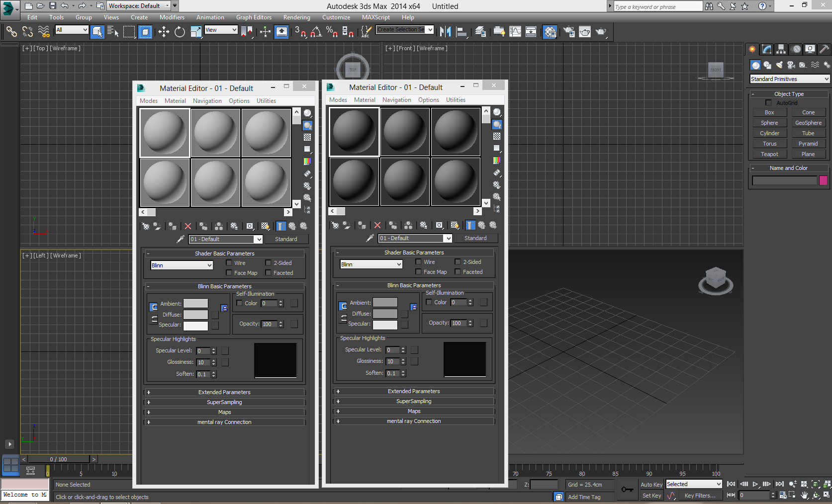The image size is (832, 504).
Task: Open the View reference coordinate dropdown
Action: pos(221,30)
